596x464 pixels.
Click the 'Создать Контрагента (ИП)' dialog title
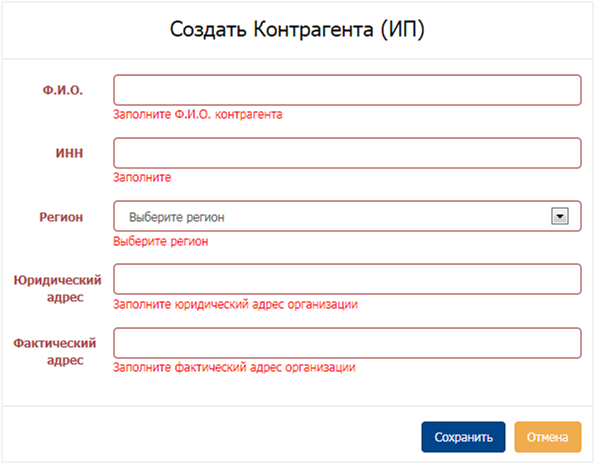click(297, 29)
